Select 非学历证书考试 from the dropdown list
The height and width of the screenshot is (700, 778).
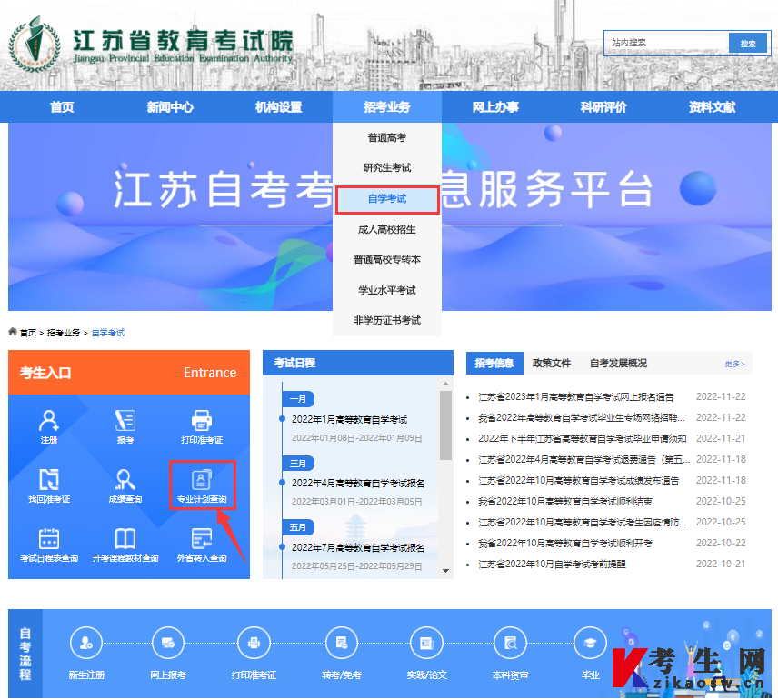387,320
